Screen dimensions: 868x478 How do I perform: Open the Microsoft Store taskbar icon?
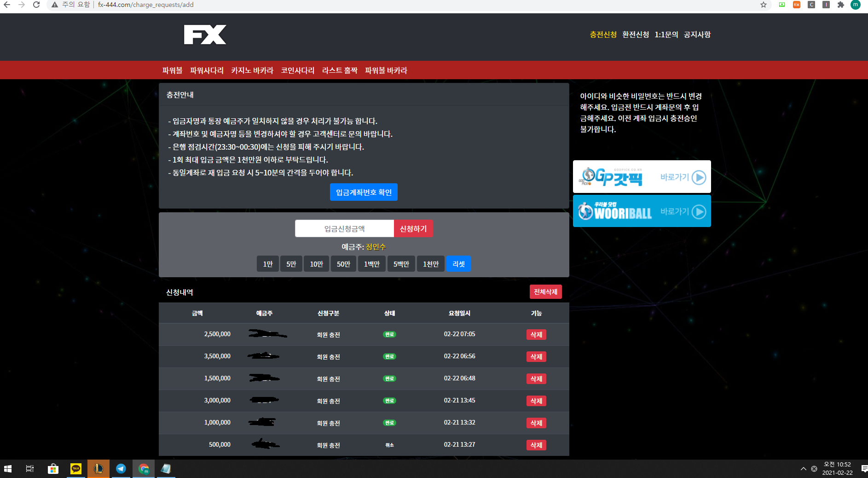(53, 469)
